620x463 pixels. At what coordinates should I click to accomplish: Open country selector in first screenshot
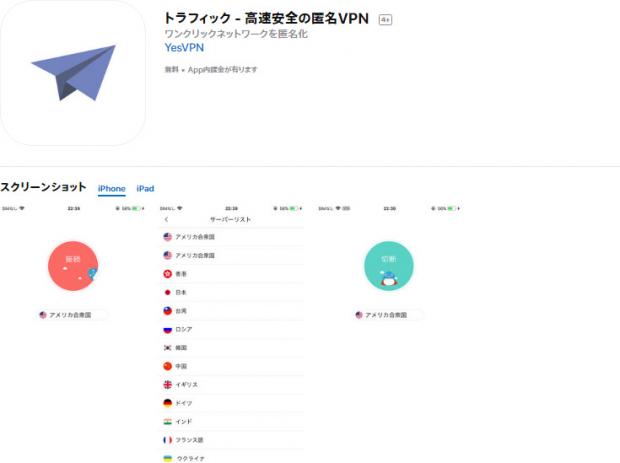coord(70,315)
